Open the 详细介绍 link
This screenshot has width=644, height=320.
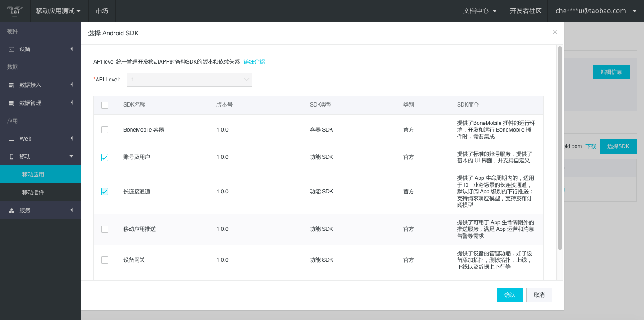coord(254,62)
